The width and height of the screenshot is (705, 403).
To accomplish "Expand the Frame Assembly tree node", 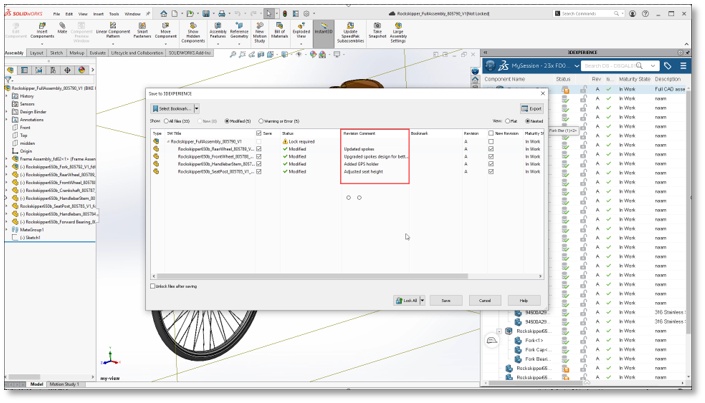I will 7,159.
